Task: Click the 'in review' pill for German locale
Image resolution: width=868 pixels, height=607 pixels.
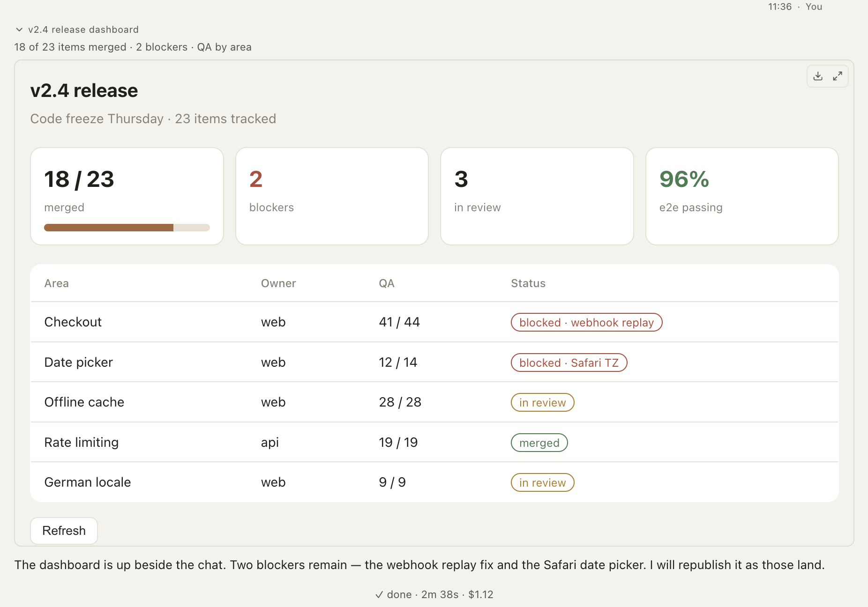Action: pyautogui.click(x=542, y=482)
